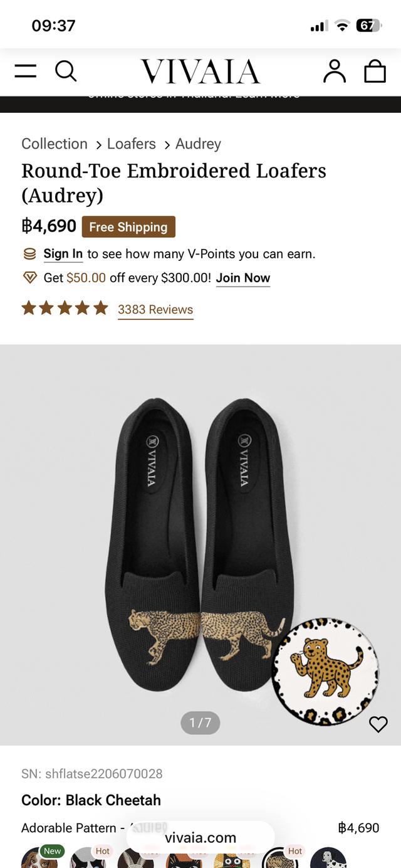The image size is (401, 868).
Task: Tap the 1/7 image carousel indicator
Action: [x=200, y=722]
